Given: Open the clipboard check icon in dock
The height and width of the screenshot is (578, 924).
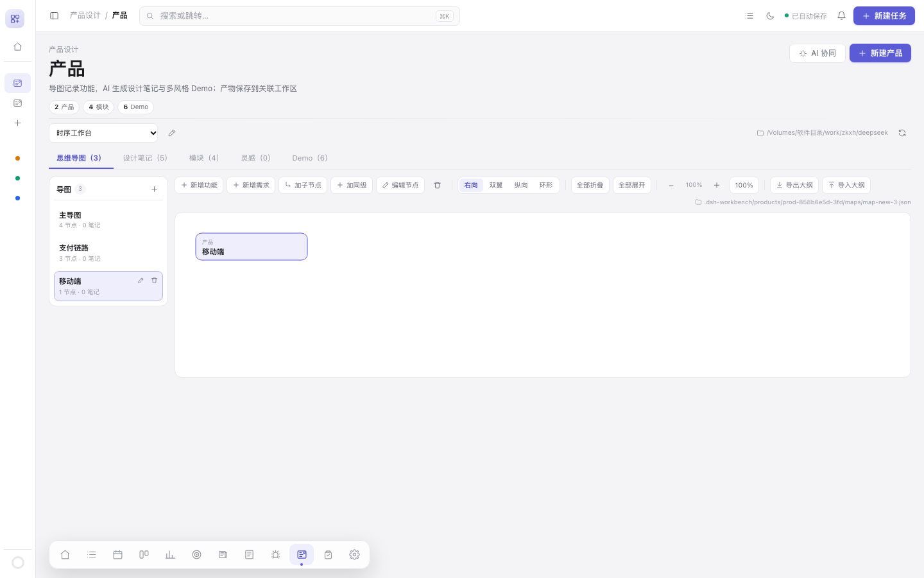Looking at the screenshot, I should point(328,554).
